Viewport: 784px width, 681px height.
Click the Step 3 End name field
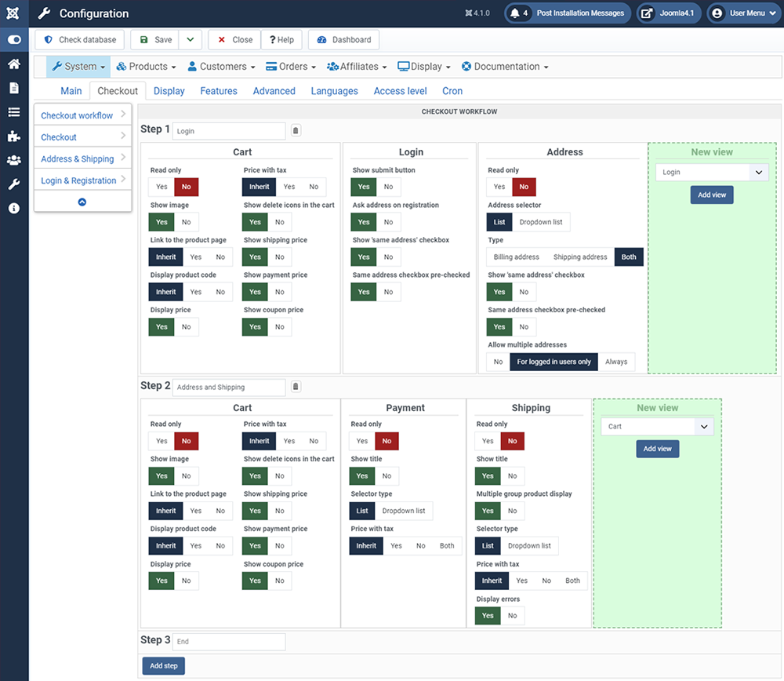pyautogui.click(x=229, y=642)
